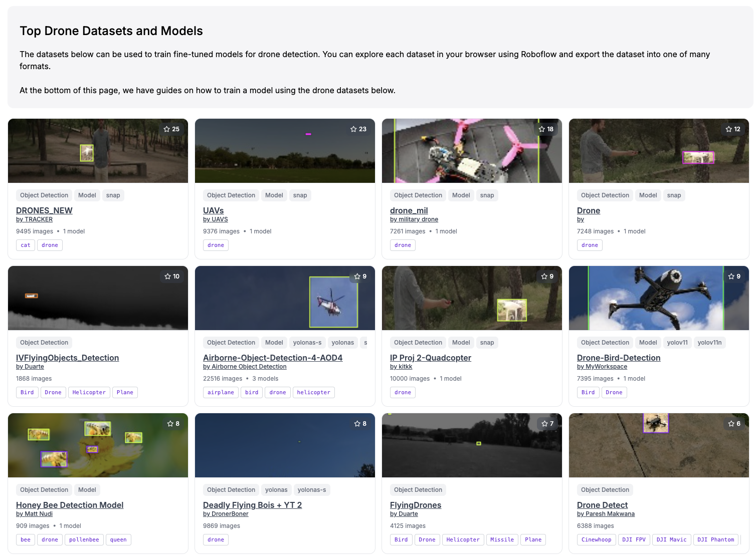Click "Top Drone Datasets and Models" heading
Viewport: 756px width, 559px height.
[x=111, y=31]
